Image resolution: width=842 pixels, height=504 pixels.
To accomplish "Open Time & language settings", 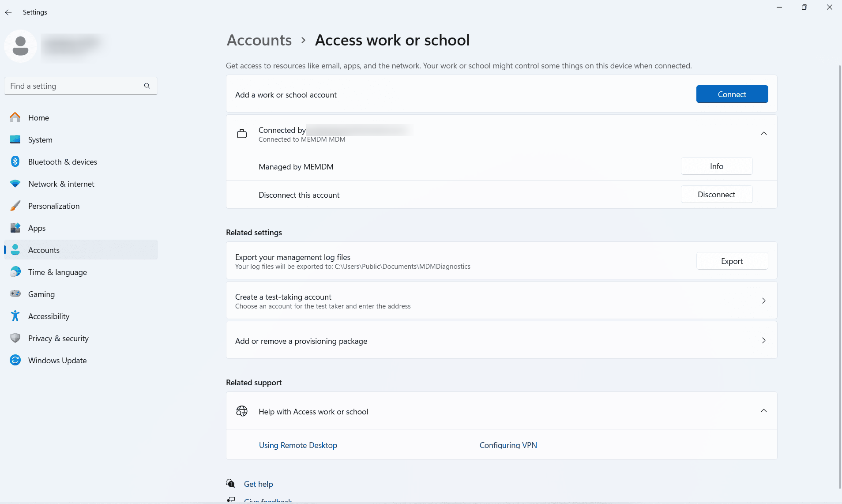I will pyautogui.click(x=57, y=272).
